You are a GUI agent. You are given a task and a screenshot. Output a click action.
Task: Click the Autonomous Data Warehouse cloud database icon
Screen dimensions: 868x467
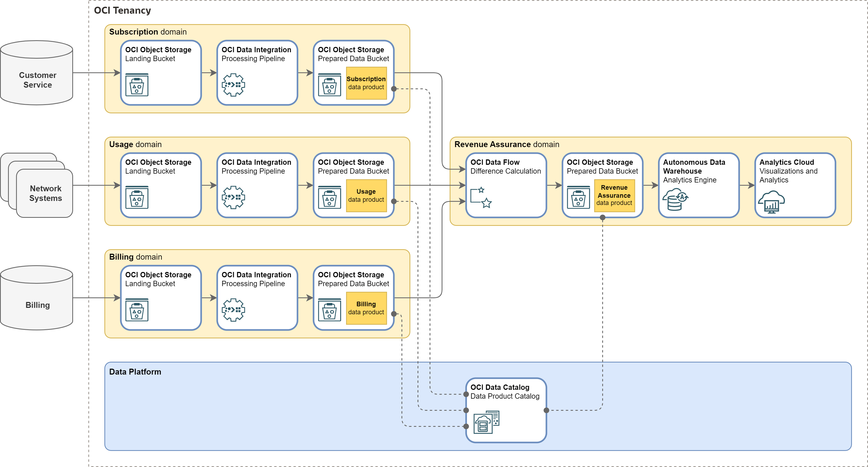pyautogui.click(x=675, y=199)
